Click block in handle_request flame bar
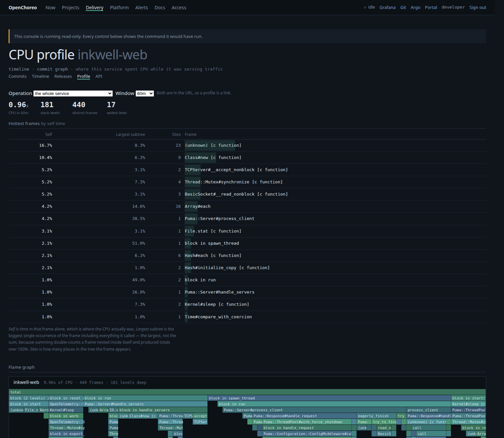The image size is (504, 438). pyautogui.click(x=307, y=428)
